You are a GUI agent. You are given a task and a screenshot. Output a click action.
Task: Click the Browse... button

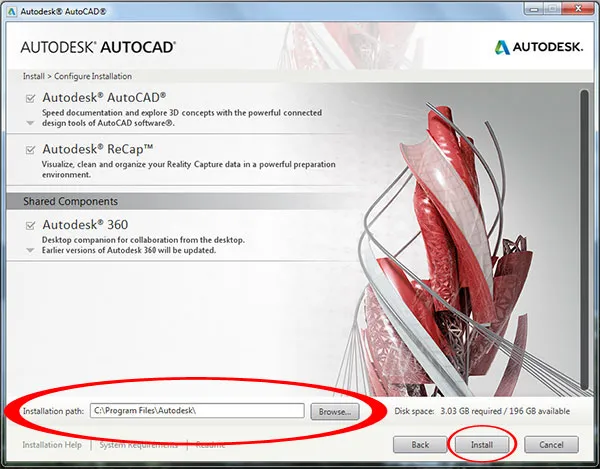tap(335, 412)
